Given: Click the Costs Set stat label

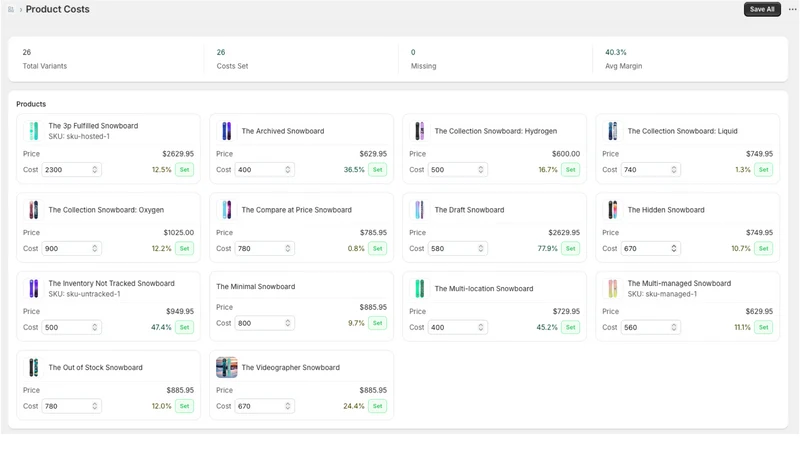Looking at the screenshot, I should [232, 66].
